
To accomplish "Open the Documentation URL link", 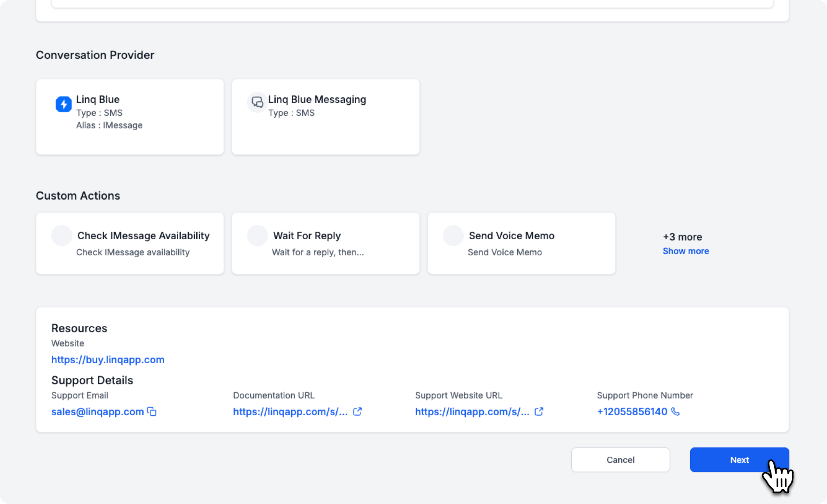I will (290, 412).
